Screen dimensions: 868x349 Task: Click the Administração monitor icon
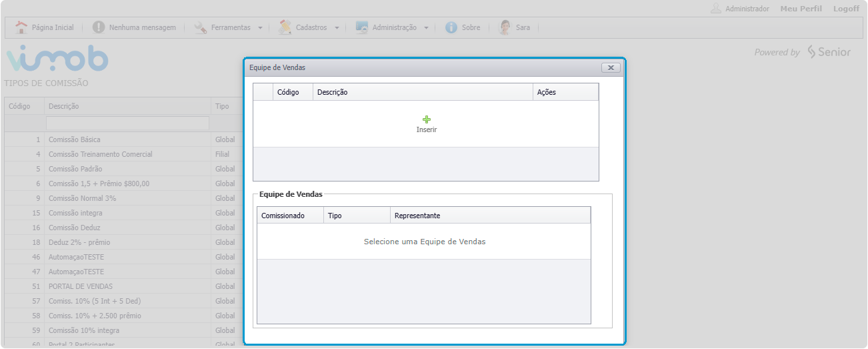click(x=362, y=27)
